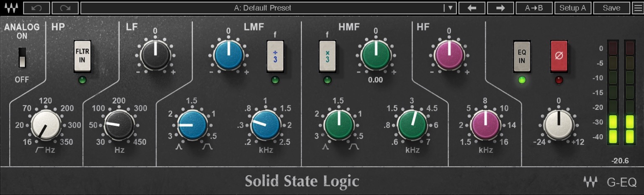Load the next preset with right arrow
Image resolution: width=644 pixels, height=195 pixels.
pyautogui.click(x=501, y=8)
